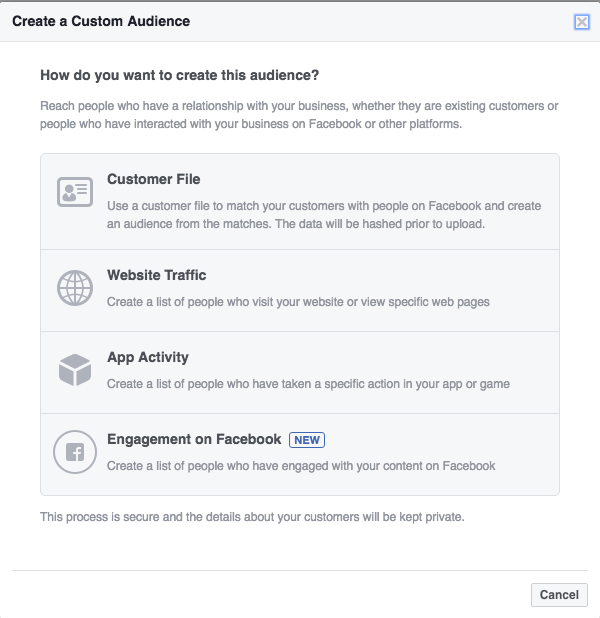
Task: Click the 'This process is secure' privacy note
Action: 252,517
